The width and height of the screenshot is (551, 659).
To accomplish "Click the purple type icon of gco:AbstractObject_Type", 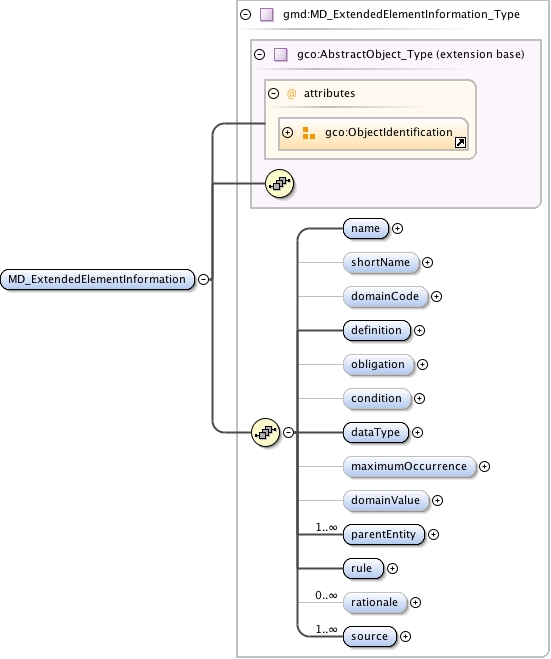I will tap(281, 55).
